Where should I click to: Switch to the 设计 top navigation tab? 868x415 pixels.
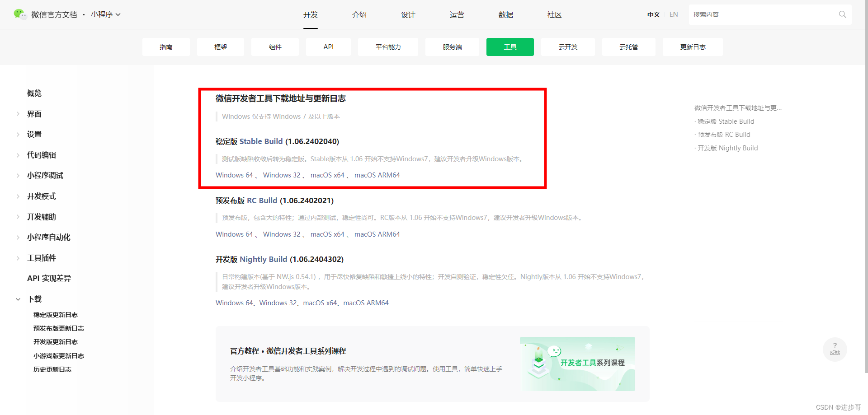point(408,15)
